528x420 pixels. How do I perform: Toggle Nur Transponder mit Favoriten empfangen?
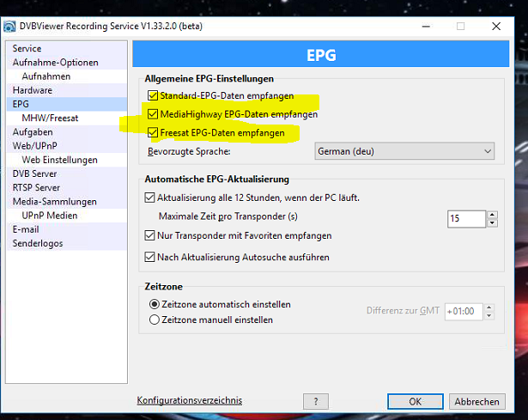click(x=150, y=235)
